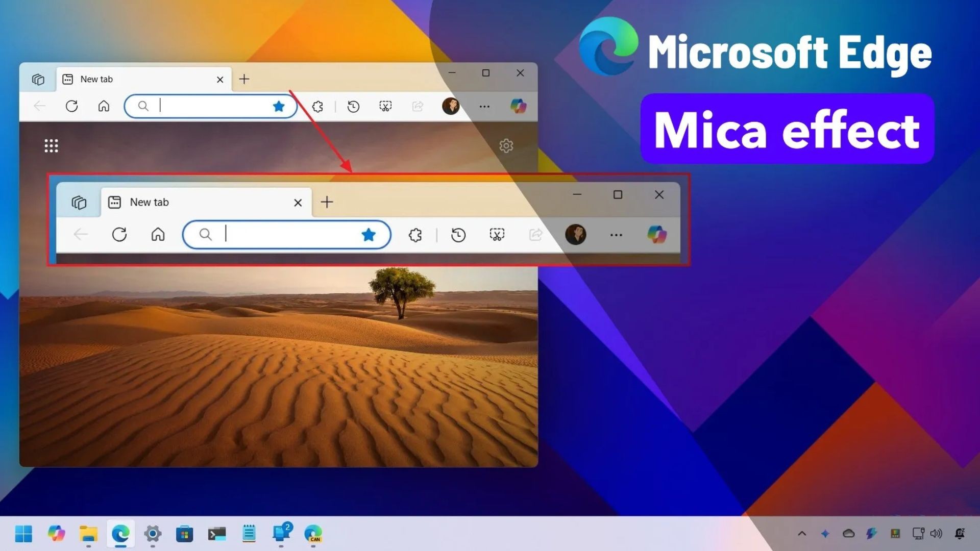Refresh the page in small Edge window
The image size is (980, 551).
(71, 106)
